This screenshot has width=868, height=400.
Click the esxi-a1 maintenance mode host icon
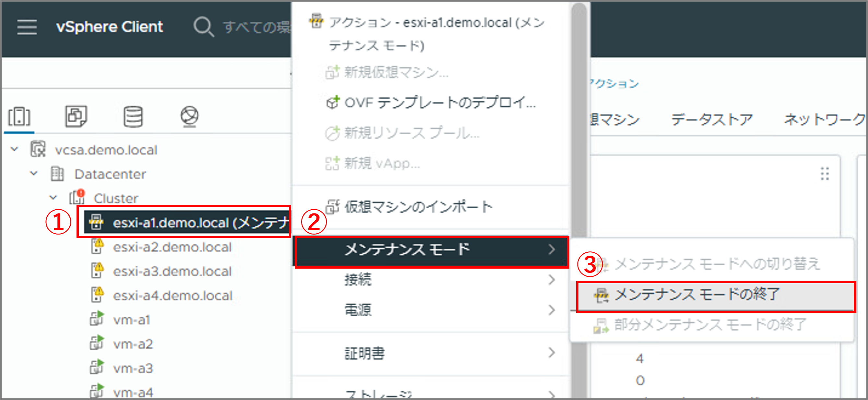96,222
